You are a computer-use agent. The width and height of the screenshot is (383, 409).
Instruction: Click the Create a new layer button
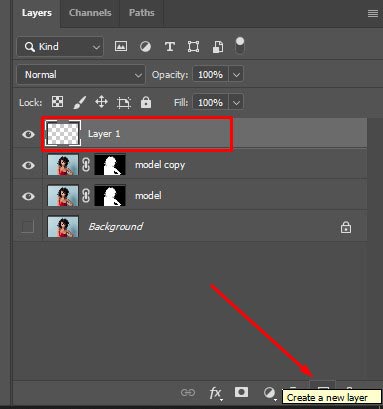[322, 388]
